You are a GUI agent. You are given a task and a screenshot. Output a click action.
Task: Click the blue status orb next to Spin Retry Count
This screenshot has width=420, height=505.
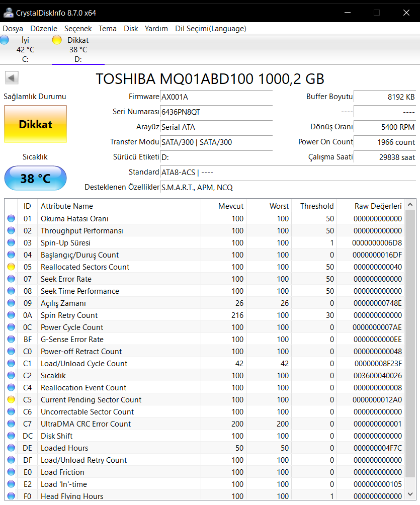11,315
